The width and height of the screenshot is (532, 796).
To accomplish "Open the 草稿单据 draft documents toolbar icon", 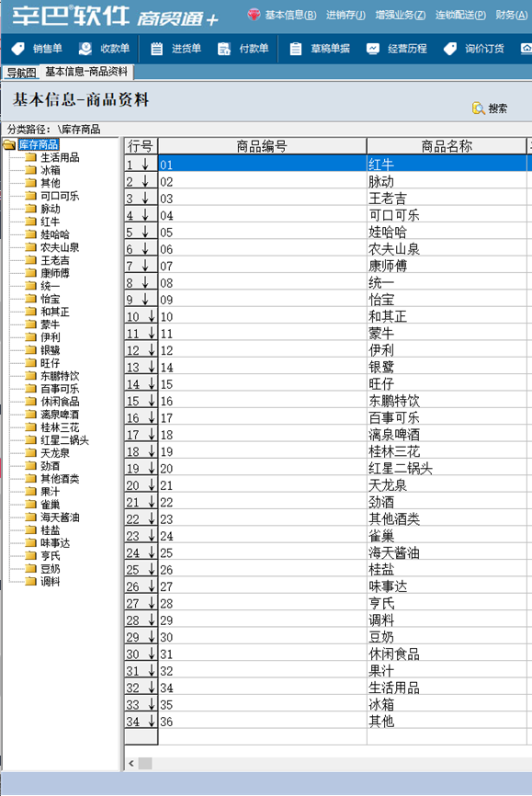I will [x=296, y=49].
